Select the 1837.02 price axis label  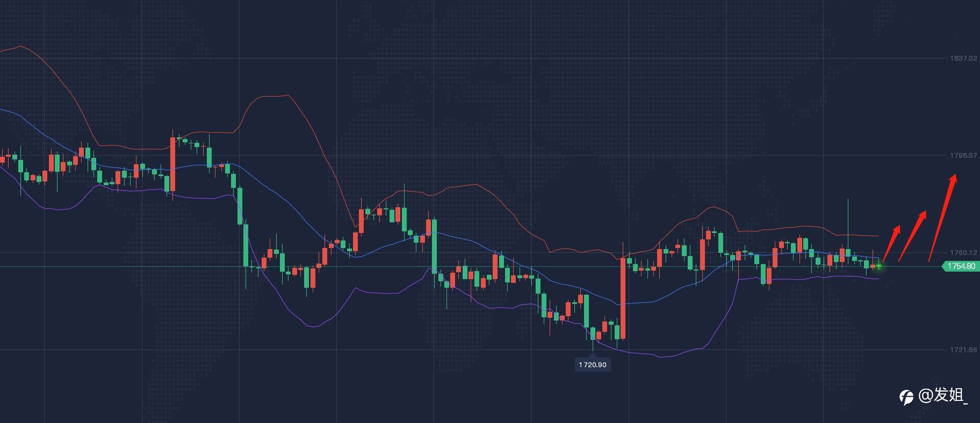coord(963,58)
